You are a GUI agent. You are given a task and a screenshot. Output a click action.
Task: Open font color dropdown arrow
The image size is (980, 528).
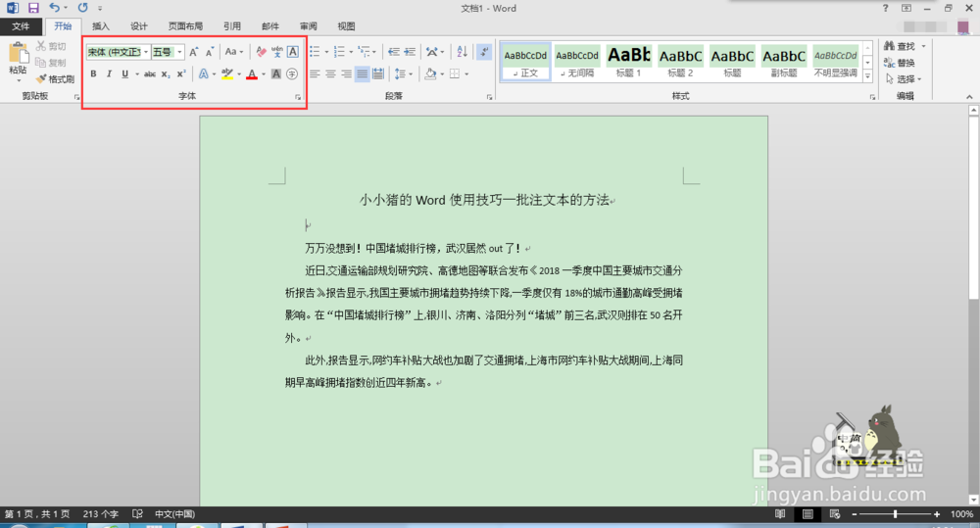[x=263, y=73]
